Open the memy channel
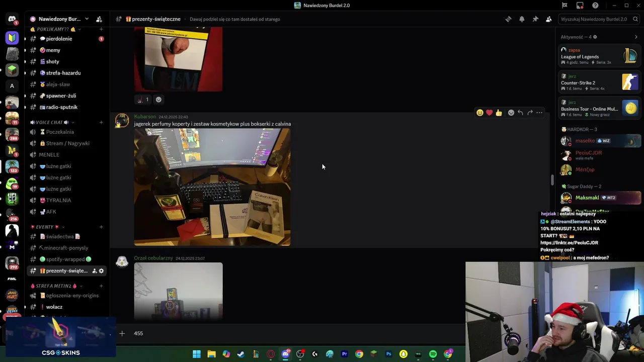Viewport: 644px width, 362px height. pos(66,50)
